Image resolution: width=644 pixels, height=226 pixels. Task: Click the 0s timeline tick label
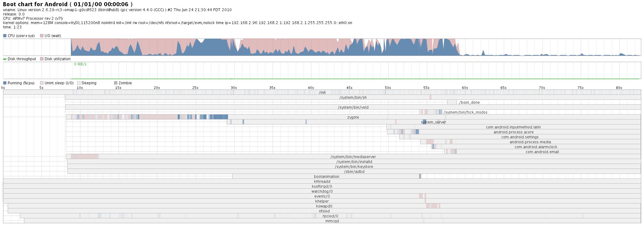pos(3,88)
